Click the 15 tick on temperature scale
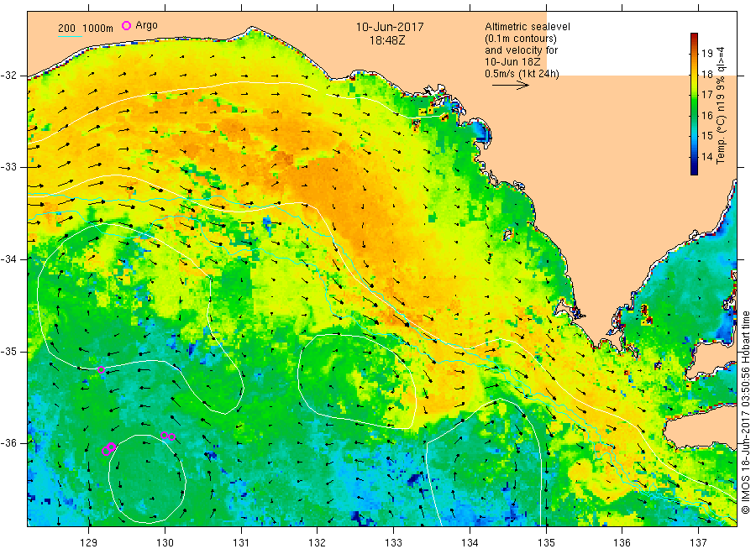This screenshot has width=756, height=554. pyautogui.click(x=706, y=136)
